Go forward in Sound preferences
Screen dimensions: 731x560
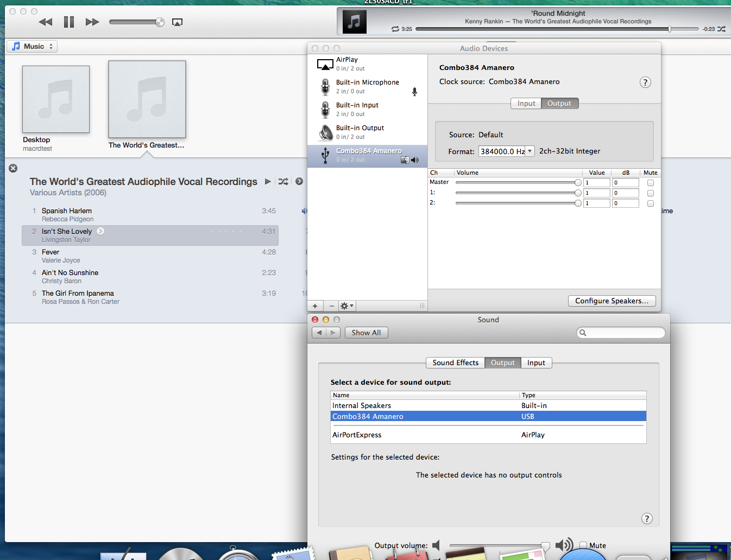333,333
